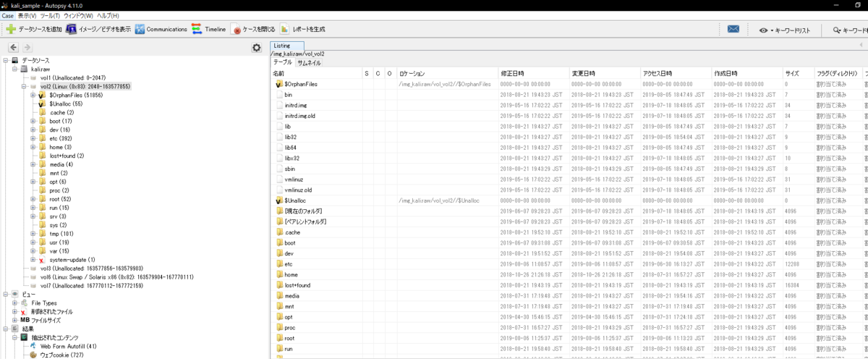Open the ツール(T) menu

point(50,15)
